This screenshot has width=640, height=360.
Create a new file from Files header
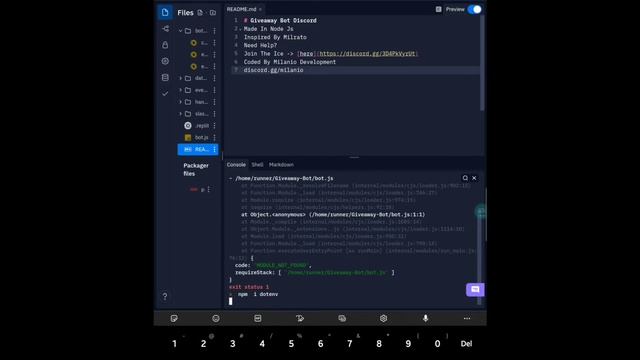pyautogui.click(x=200, y=13)
